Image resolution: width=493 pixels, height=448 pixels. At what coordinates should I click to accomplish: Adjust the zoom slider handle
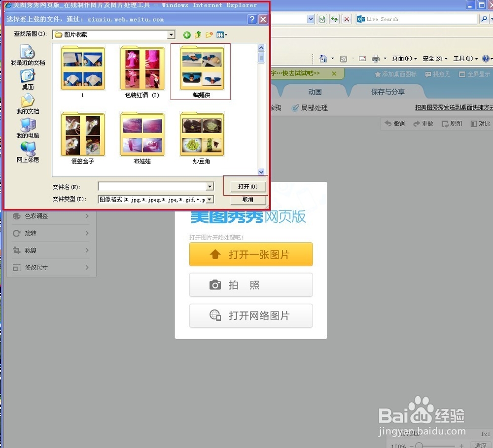pyautogui.click(x=419, y=446)
